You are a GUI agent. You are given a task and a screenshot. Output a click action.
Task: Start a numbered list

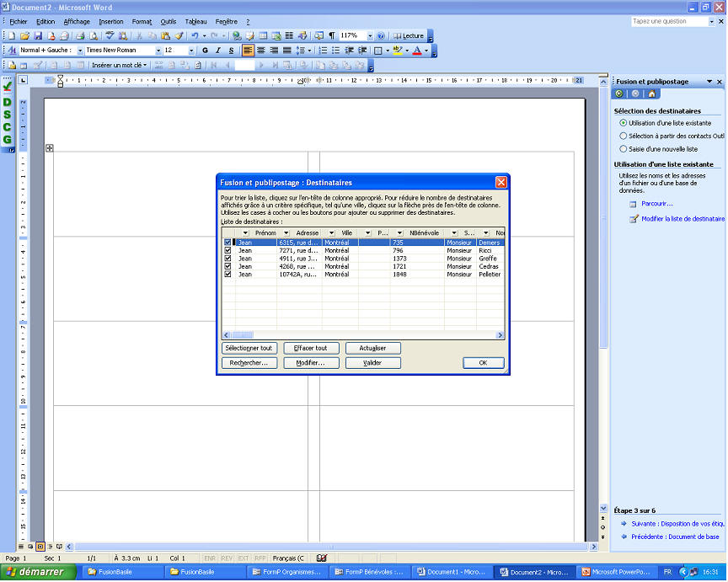(x=324, y=51)
